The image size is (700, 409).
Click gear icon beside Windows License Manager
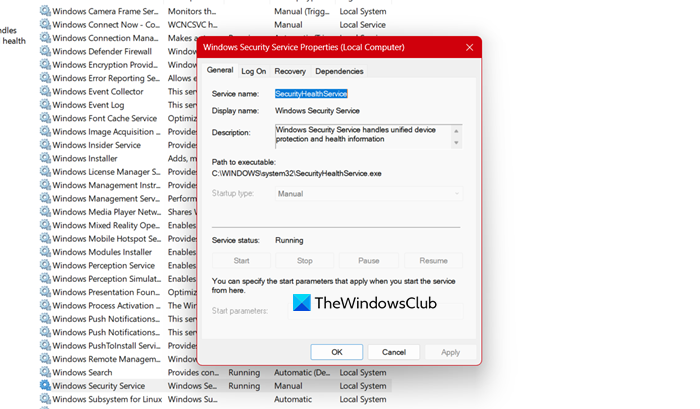point(45,171)
